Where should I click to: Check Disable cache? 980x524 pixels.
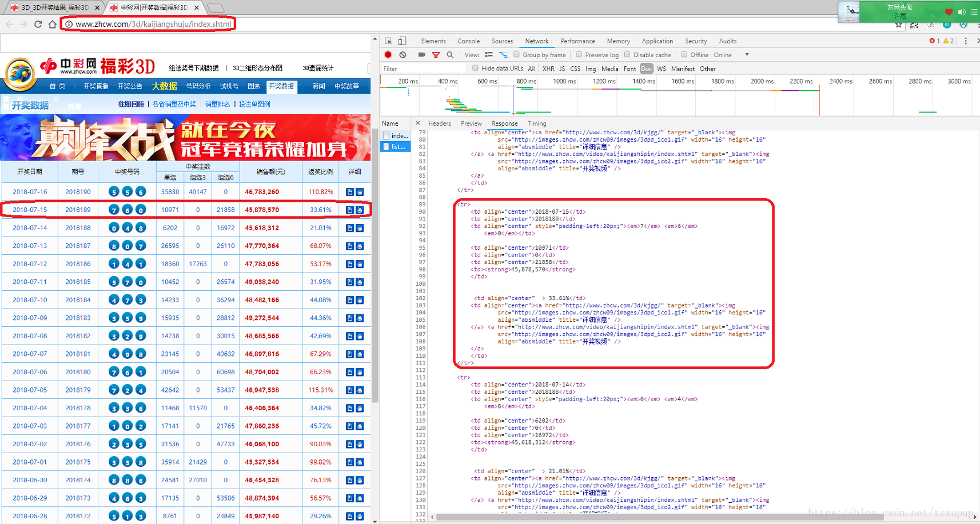(x=627, y=55)
